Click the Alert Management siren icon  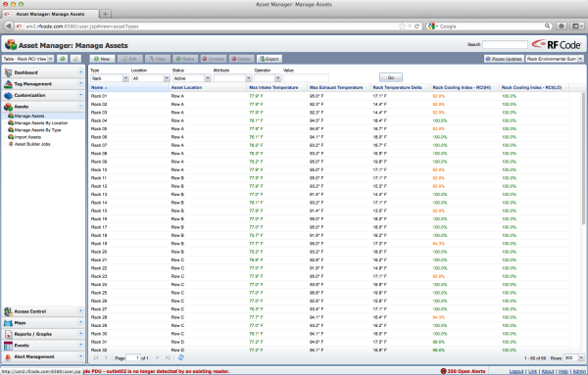[8, 356]
